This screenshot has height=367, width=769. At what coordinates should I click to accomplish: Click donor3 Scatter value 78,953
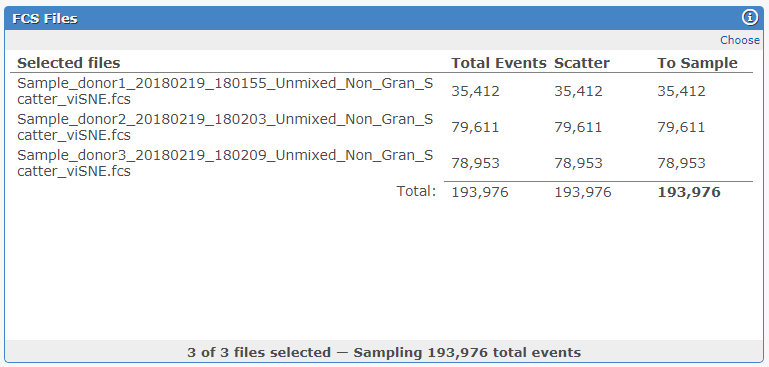578,163
